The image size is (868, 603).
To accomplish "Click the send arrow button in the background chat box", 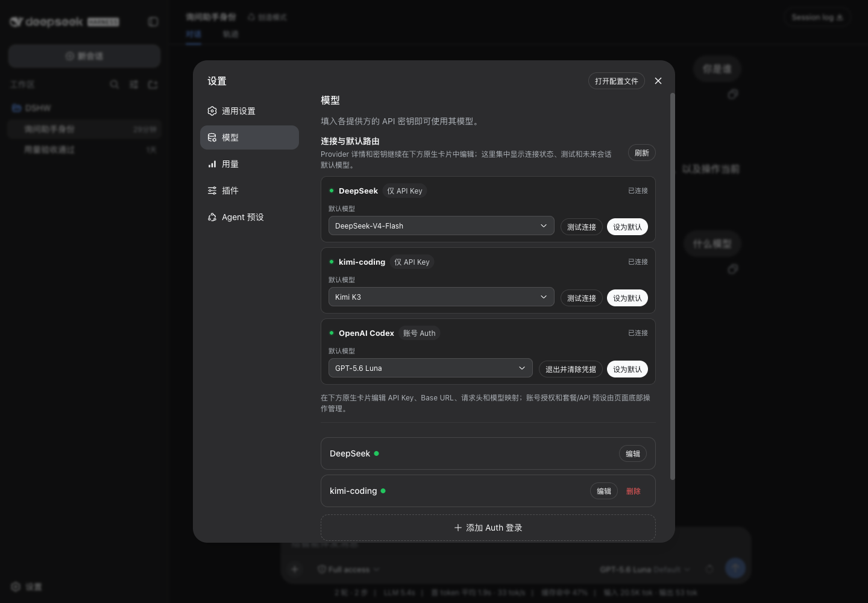I will 735,568.
